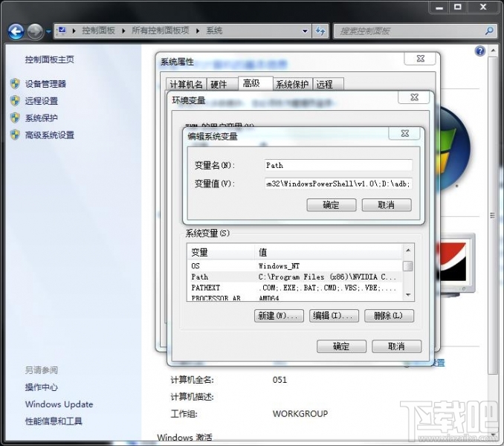The width and height of the screenshot is (504, 446).
Task: Click the shield icon beside 远程设置
Action: (15, 100)
